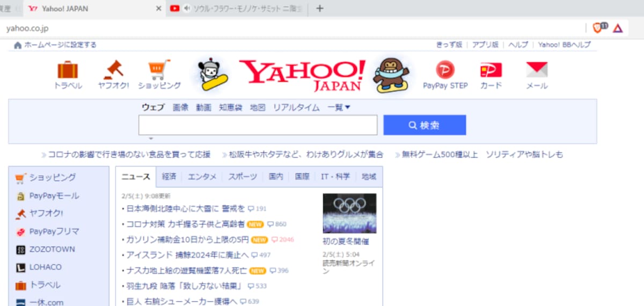This screenshot has height=306, width=644.
Task: Open the PayPay STEP icon
Action: pos(445,70)
